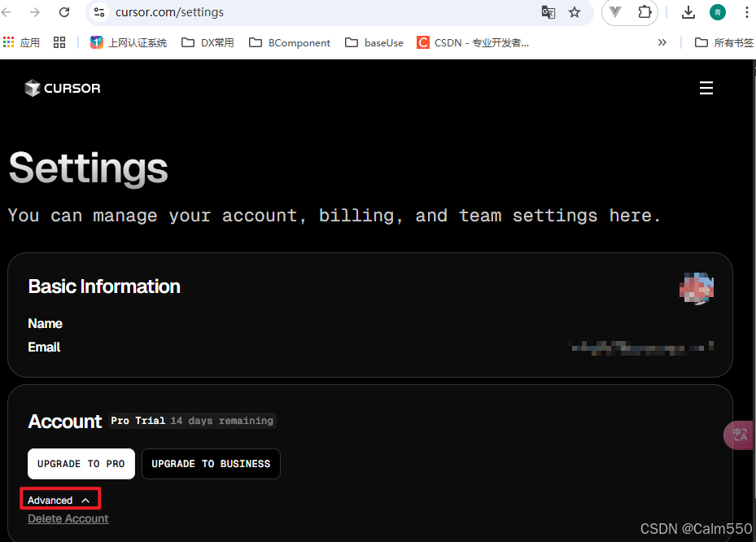Open the Vue devtools extension icon
Image resolution: width=756 pixels, height=542 pixels.
click(615, 12)
